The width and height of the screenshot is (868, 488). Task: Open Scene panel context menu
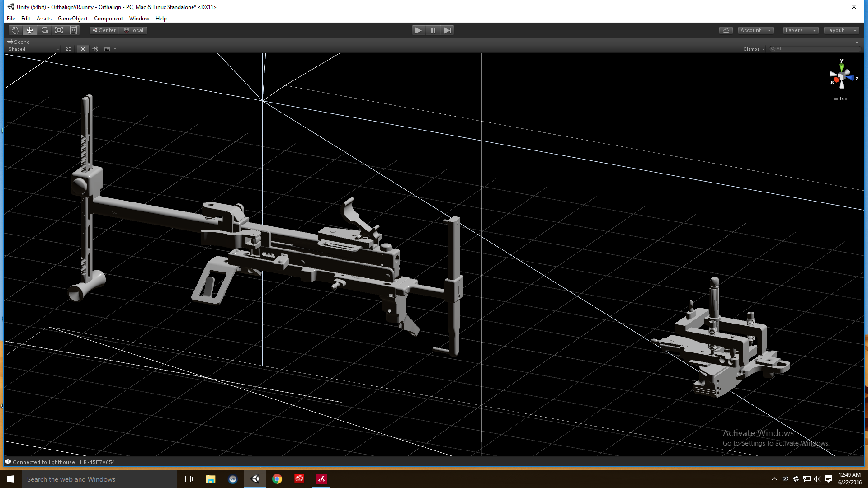[859, 43]
